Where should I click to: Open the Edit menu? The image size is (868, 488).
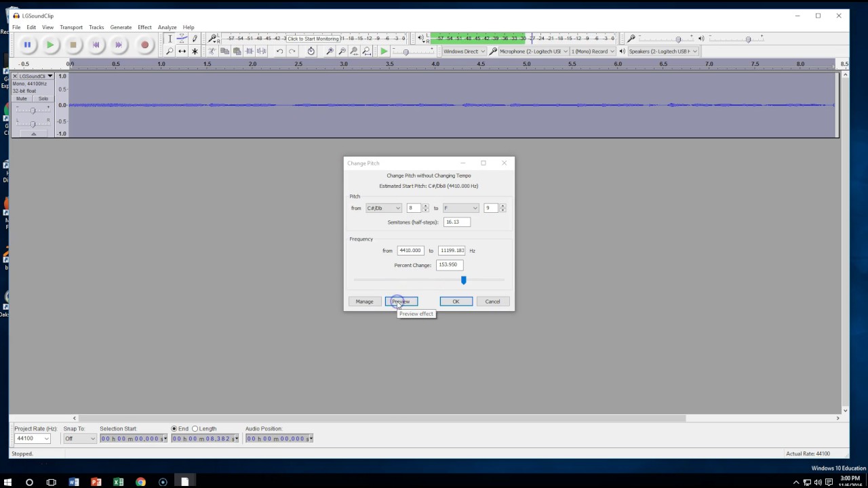click(x=31, y=27)
